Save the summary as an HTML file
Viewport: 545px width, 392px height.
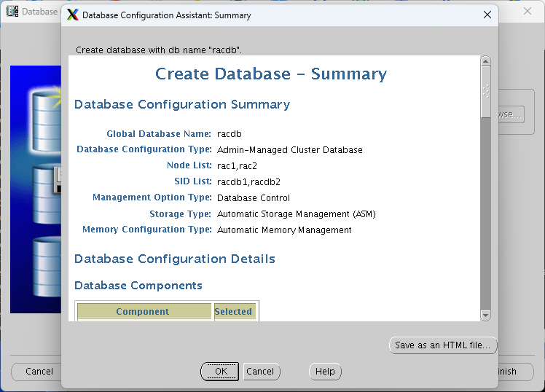point(443,345)
